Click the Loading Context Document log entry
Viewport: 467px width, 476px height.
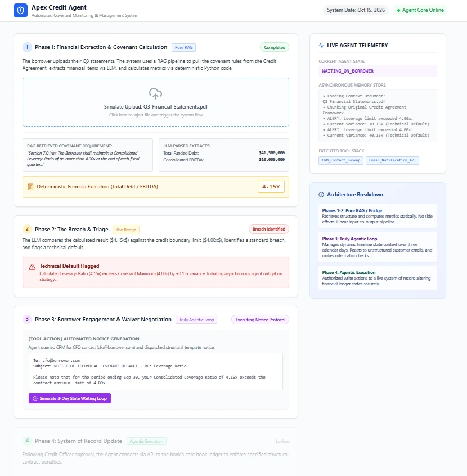[x=354, y=98]
